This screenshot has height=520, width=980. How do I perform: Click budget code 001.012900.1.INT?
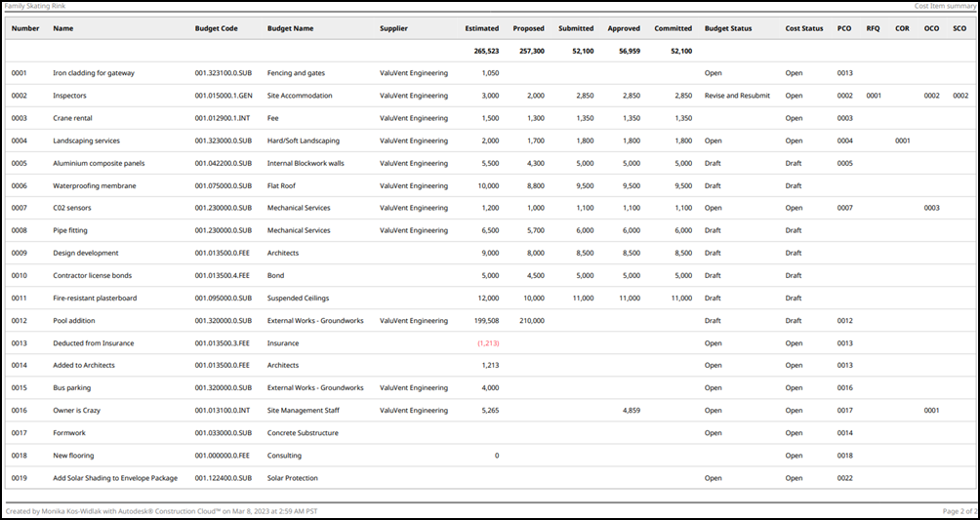(x=223, y=118)
